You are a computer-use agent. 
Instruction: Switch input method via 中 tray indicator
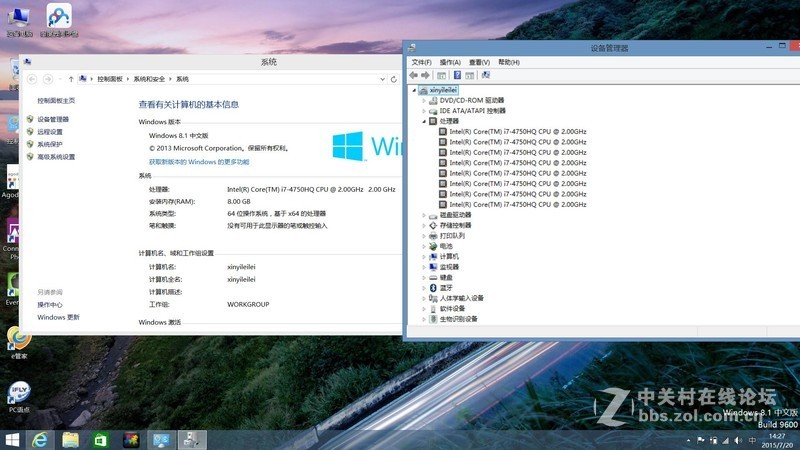[752, 440]
